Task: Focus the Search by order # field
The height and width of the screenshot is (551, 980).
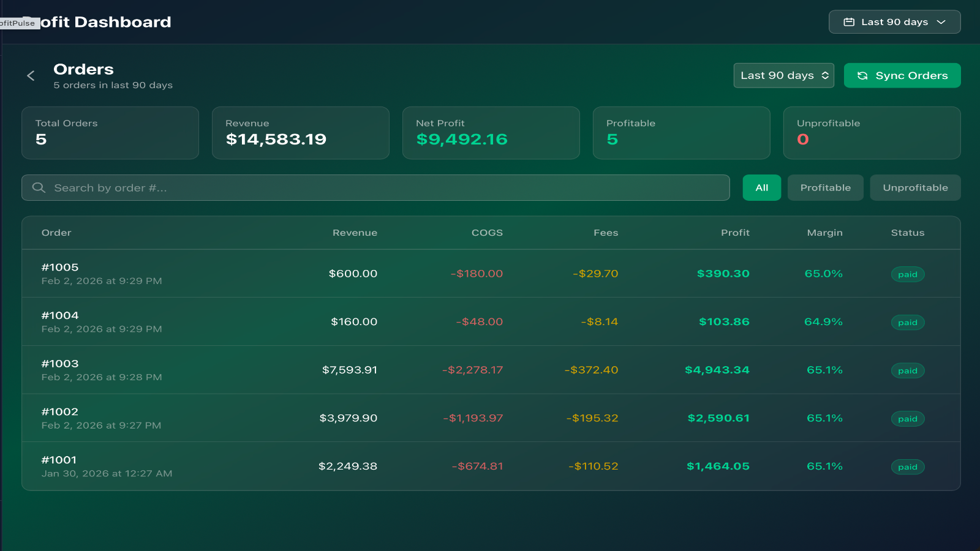Action: 375,188
